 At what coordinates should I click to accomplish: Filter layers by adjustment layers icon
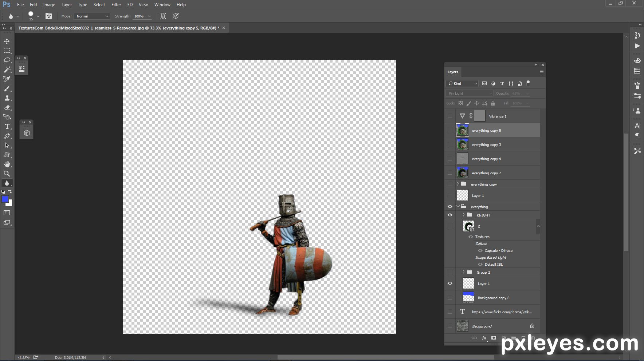(493, 83)
